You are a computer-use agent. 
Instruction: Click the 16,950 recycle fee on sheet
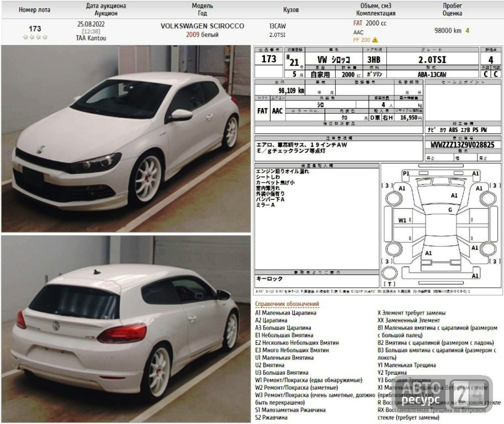point(411,118)
